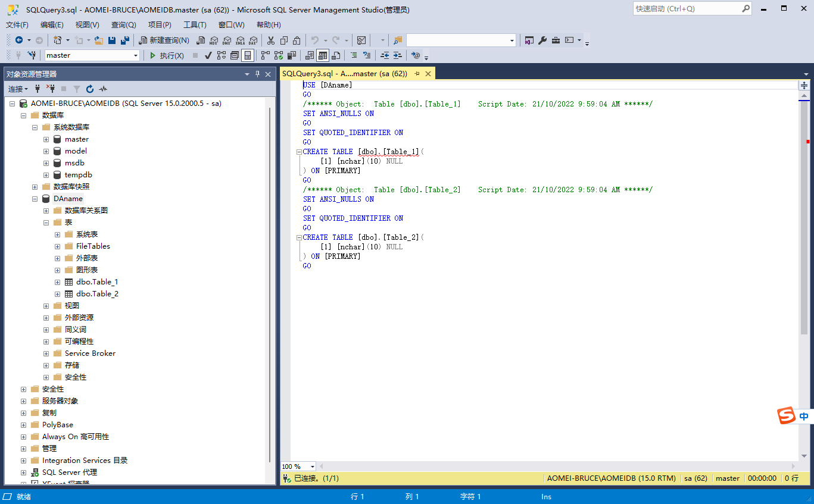
Task: Expand the dbo.Table_2 node
Action: 57,294
